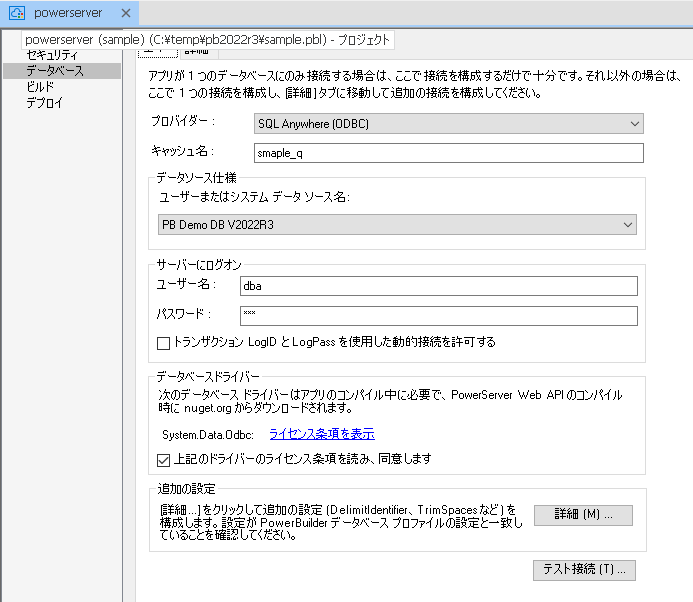The height and width of the screenshot is (602, 693).
Task: Select データベース in the left sidebar
Action: (62, 71)
